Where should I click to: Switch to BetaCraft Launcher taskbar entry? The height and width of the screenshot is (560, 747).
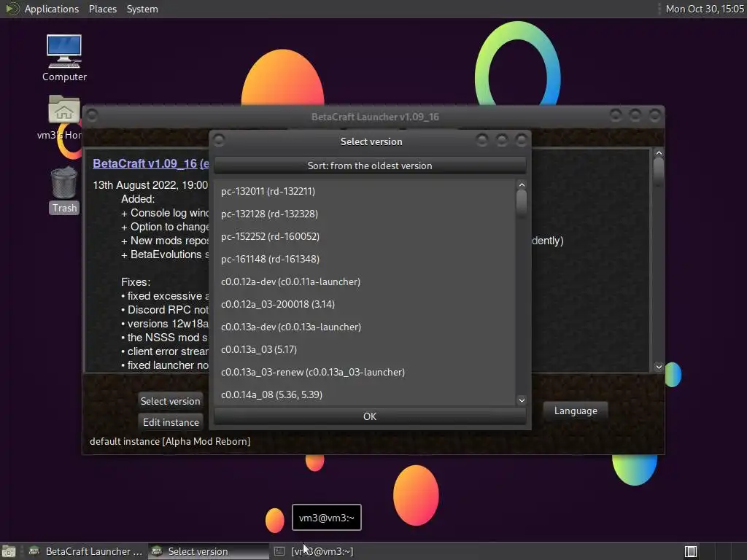86,551
